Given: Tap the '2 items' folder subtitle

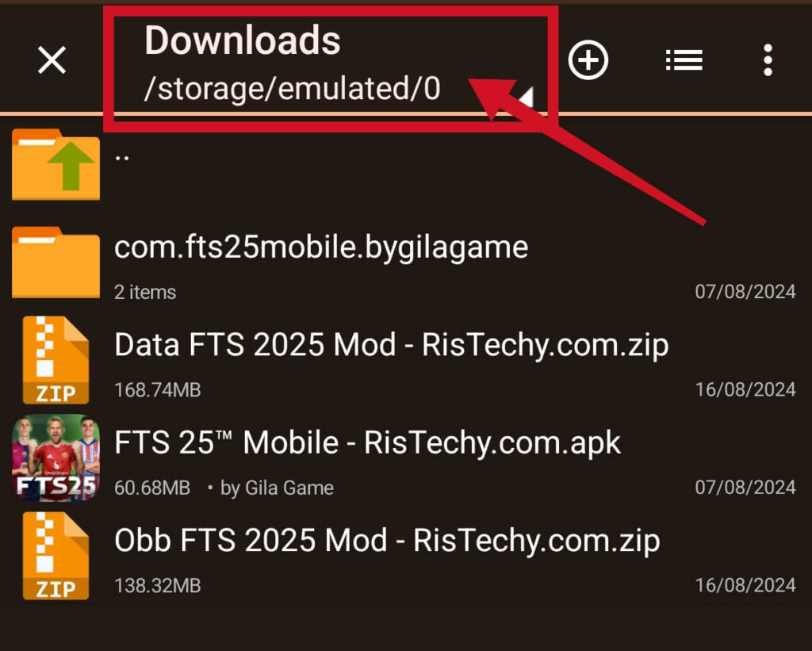Looking at the screenshot, I should (145, 292).
